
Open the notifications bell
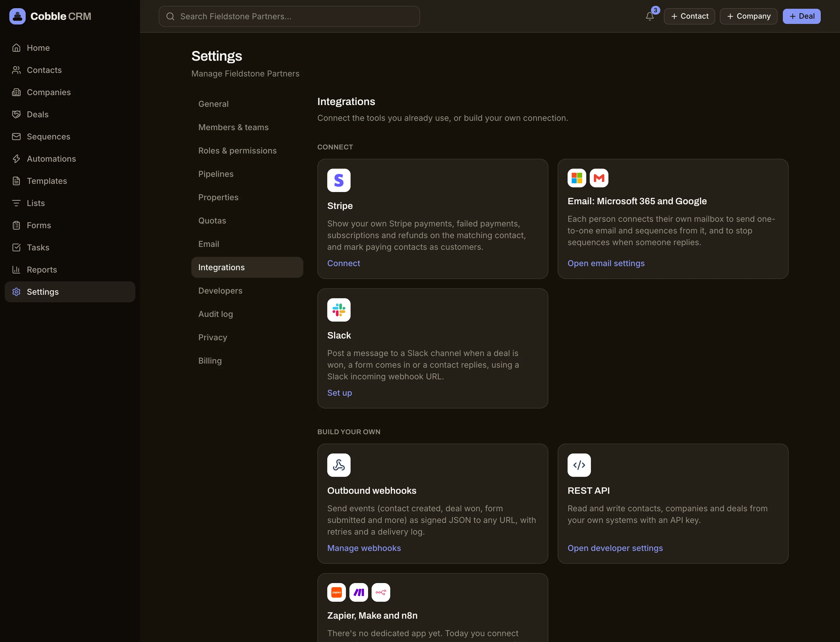[x=650, y=16]
